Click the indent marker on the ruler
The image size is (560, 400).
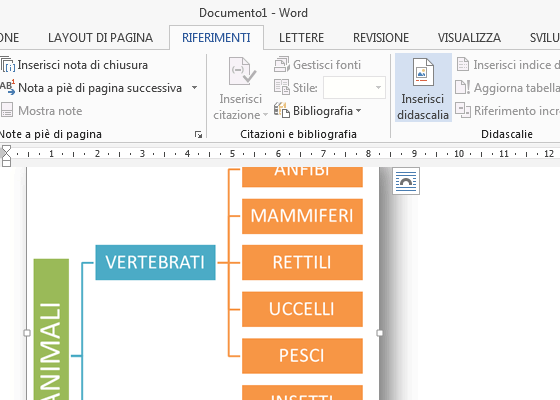coord(6,156)
